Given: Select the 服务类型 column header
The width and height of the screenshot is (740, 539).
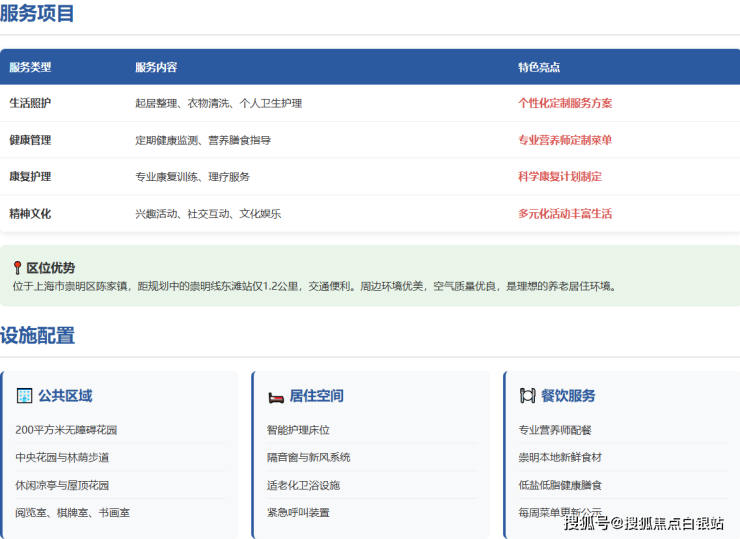Looking at the screenshot, I should tap(30, 67).
